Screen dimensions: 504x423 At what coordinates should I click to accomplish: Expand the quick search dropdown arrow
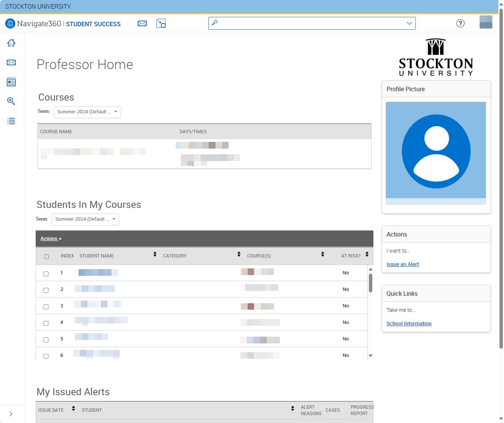coord(409,23)
